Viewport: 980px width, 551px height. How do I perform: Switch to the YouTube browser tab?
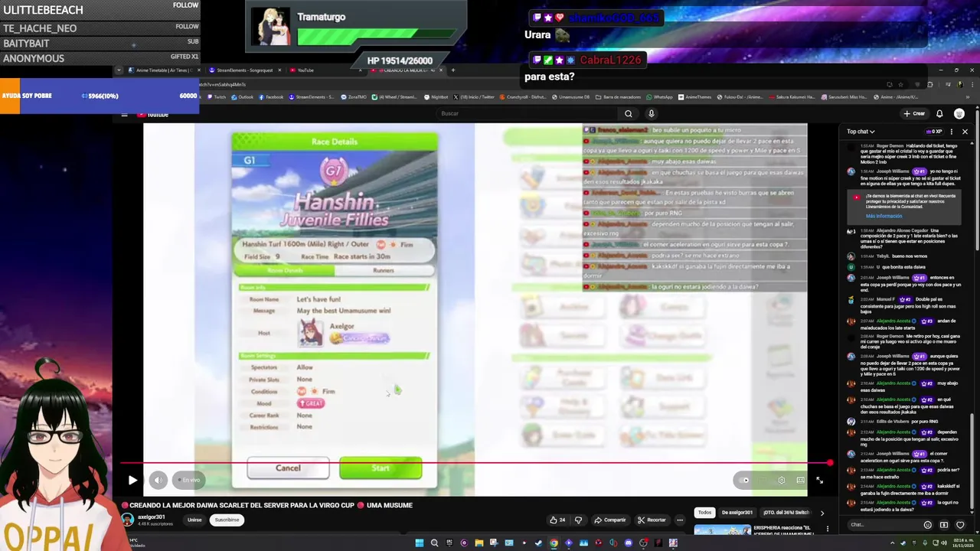325,70
